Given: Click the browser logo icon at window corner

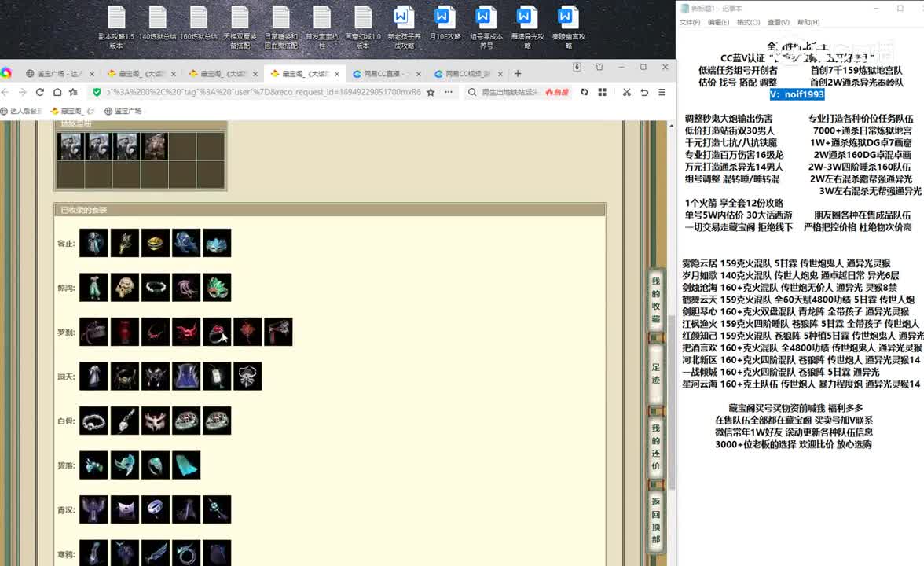Looking at the screenshot, I should point(6,73).
